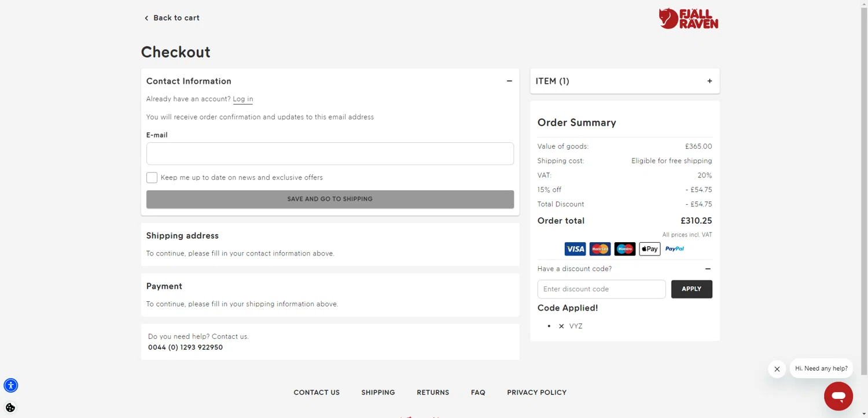
Task: Click 'Eligible for free shipping' text
Action: (x=671, y=161)
